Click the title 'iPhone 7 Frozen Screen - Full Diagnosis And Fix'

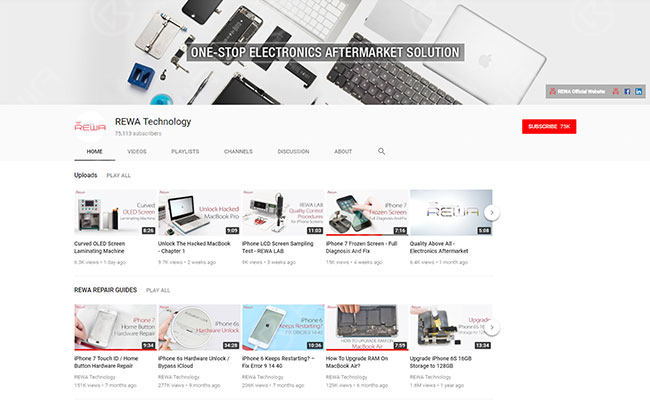click(361, 247)
